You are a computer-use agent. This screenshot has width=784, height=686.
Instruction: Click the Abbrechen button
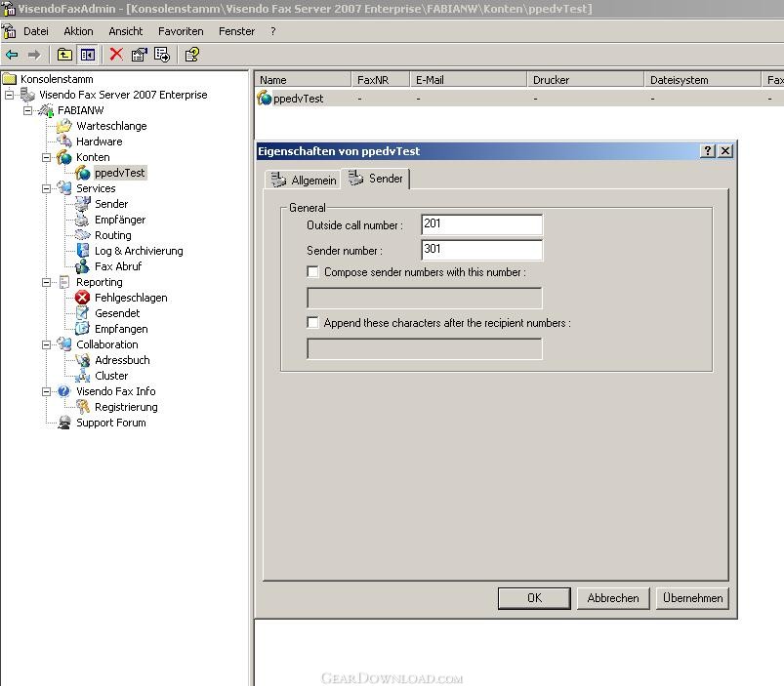pos(613,598)
